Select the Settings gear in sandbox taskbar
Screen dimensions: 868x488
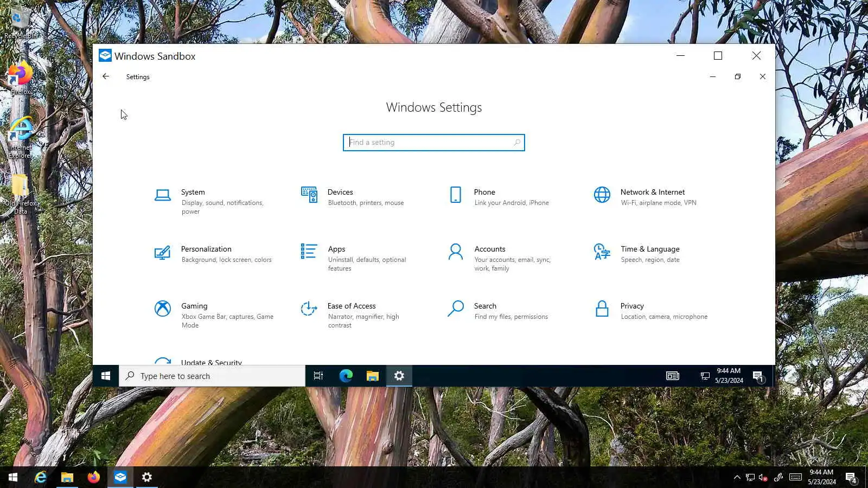(x=399, y=376)
